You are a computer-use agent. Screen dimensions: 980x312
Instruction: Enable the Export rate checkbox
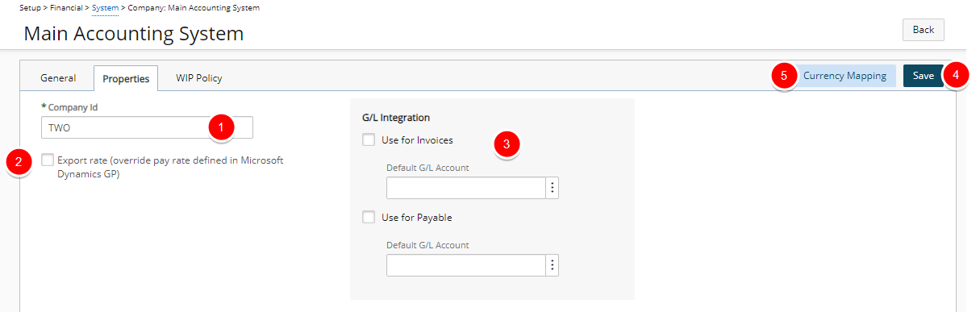48,160
